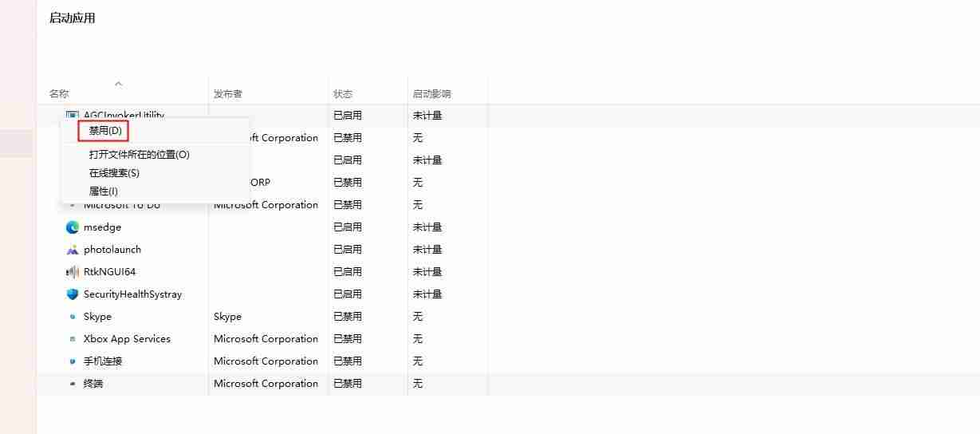Image resolution: width=980 pixels, height=434 pixels.
Task: Click Microsoft Corporation publisher for Xbox App Services
Action: [x=266, y=339]
